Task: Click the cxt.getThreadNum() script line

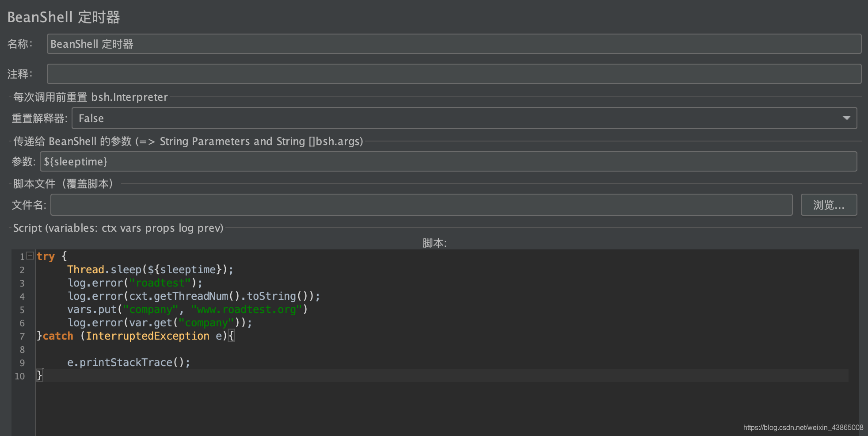Action: 194,296
